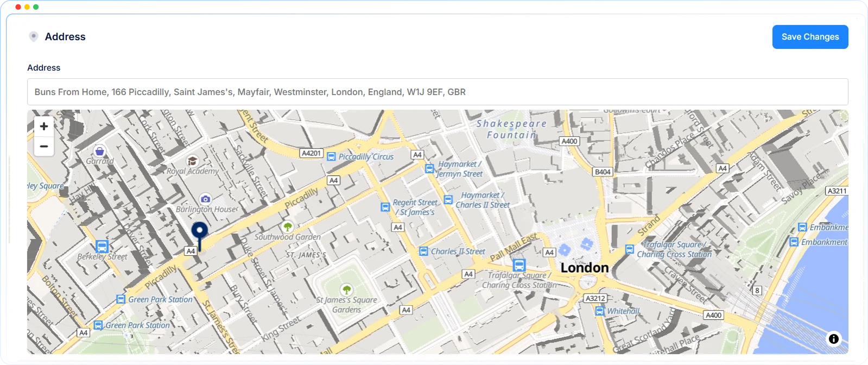Screen dimensions: 868x365
Task: Click the Berkeley Street bus icon
Action: coord(102,246)
